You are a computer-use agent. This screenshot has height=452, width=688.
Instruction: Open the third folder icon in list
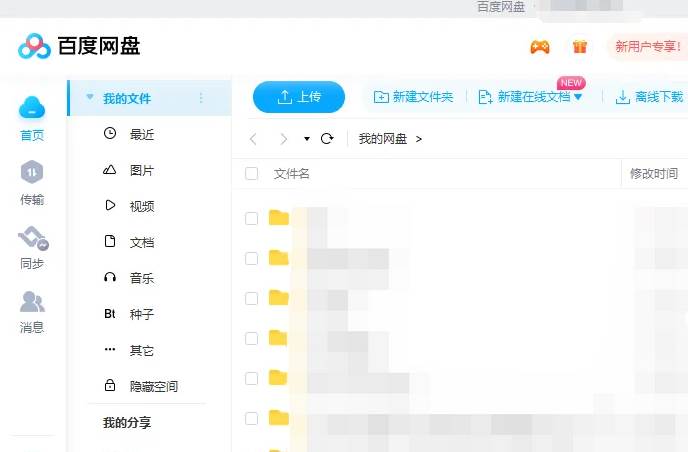(279, 297)
